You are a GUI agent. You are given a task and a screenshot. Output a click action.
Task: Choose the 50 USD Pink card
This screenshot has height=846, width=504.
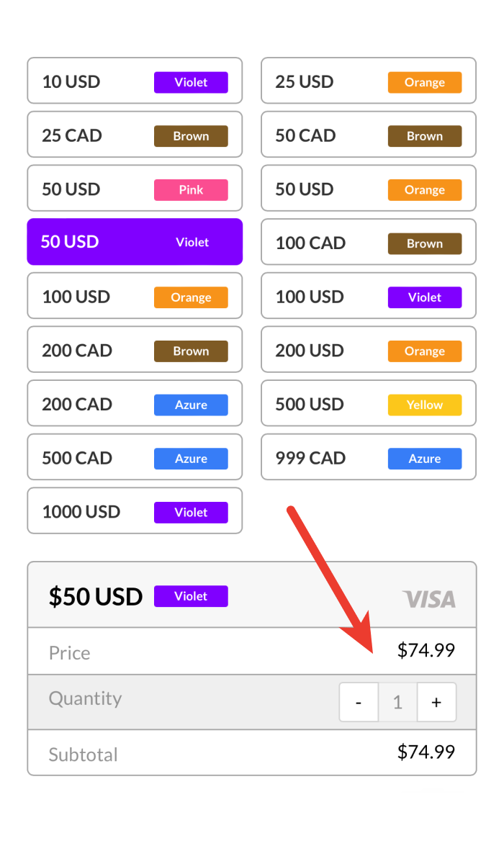tap(135, 189)
